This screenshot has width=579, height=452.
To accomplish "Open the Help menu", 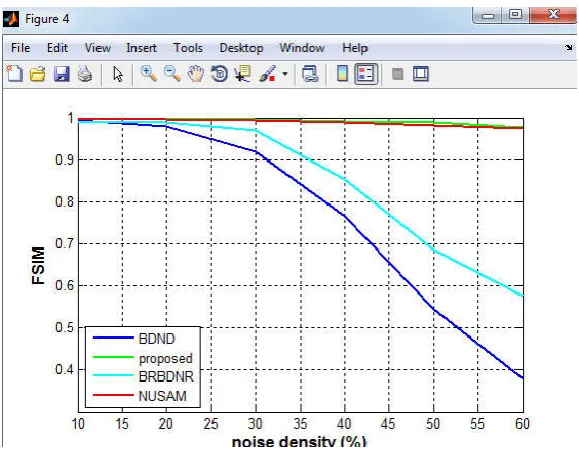I will [355, 48].
